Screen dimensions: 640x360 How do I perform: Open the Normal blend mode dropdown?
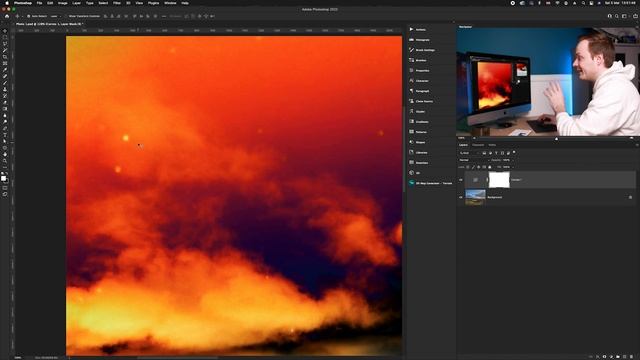(x=474, y=160)
